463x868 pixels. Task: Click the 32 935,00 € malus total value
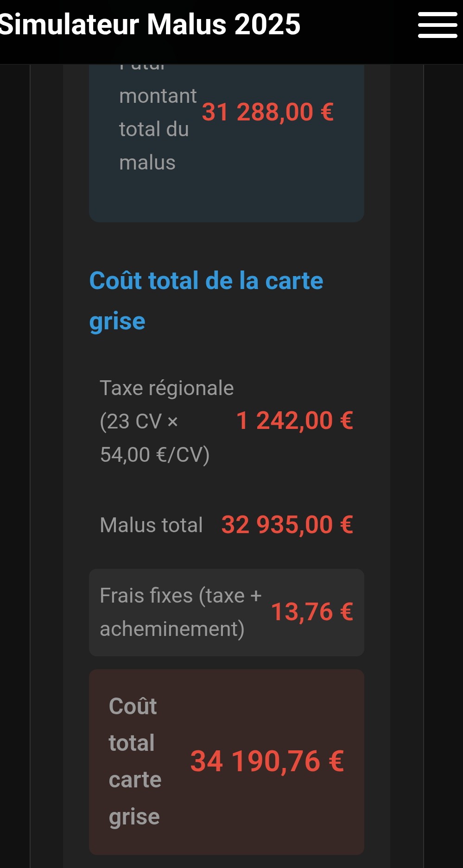click(x=287, y=525)
